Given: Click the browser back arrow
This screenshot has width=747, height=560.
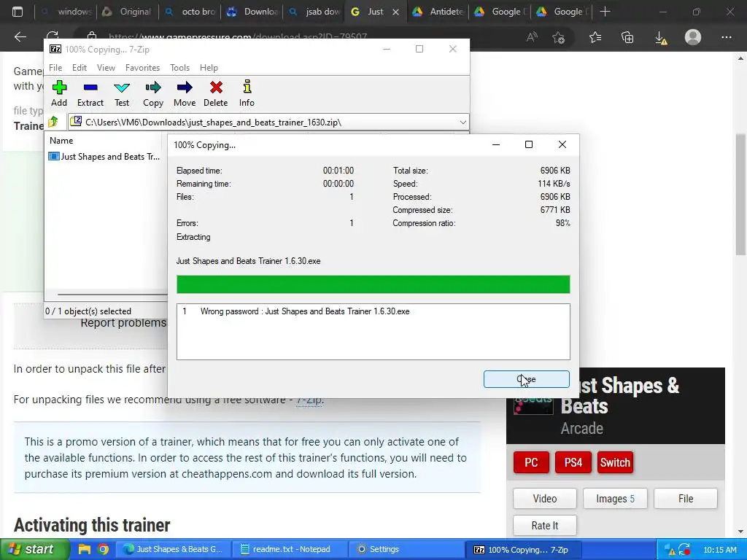Looking at the screenshot, I should (x=20, y=37).
